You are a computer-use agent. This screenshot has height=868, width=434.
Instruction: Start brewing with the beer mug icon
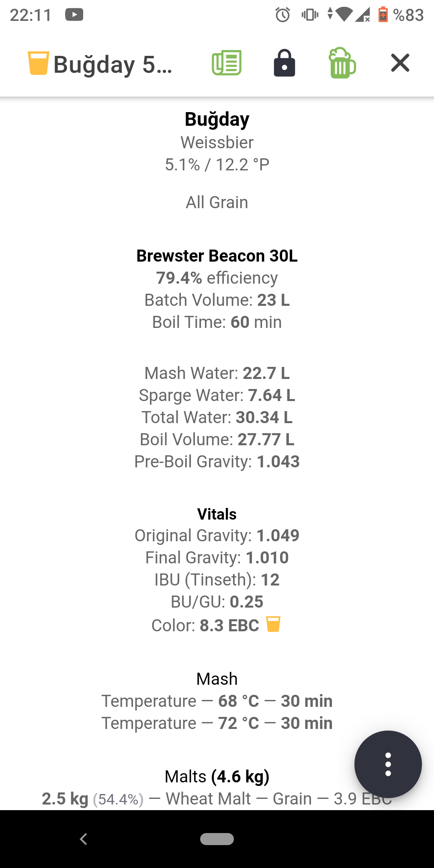click(x=342, y=63)
